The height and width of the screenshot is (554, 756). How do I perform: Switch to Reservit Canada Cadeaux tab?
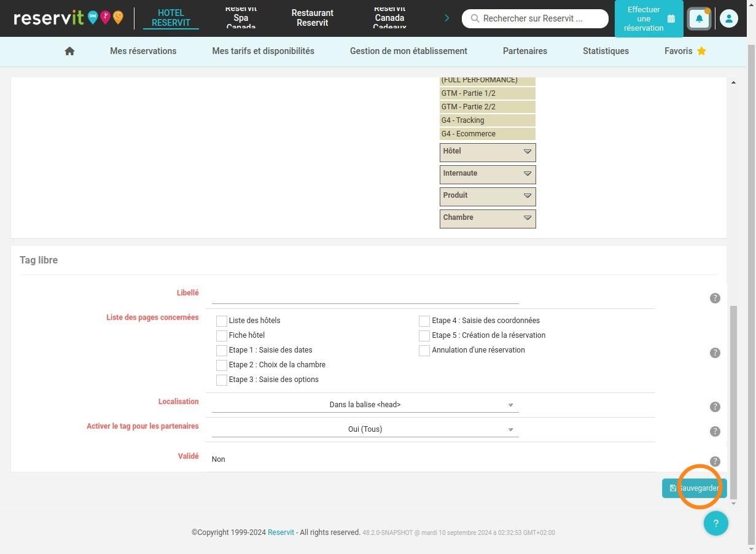pyautogui.click(x=389, y=18)
